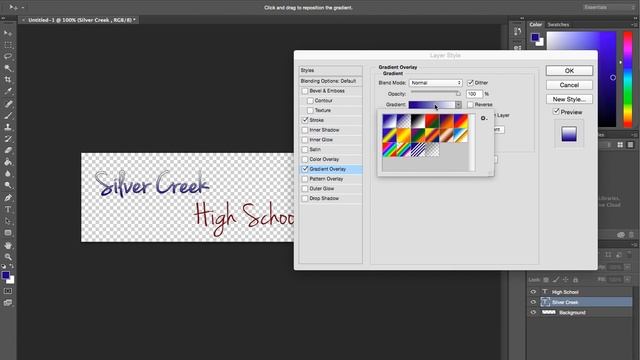The width and height of the screenshot is (640, 360).
Task: Collapse the gradient picker arrow
Action: 458,105
